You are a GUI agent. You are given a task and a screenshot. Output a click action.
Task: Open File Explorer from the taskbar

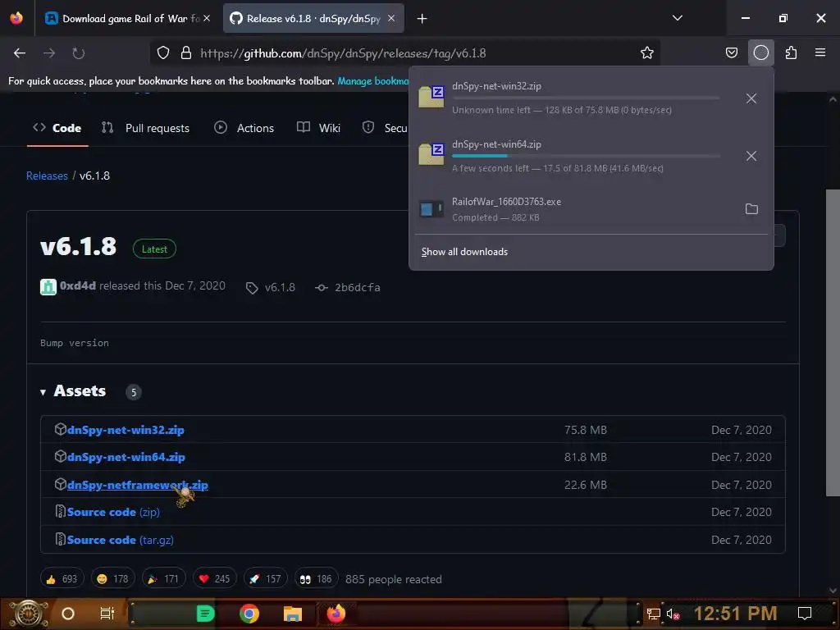click(293, 614)
